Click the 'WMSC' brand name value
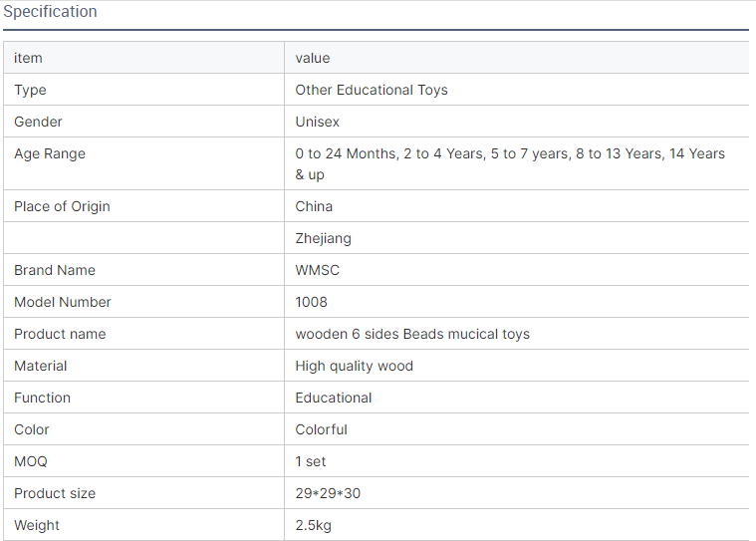The width and height of the screenshot is (756, 541). pyautogui.click(x=318, y=270)
